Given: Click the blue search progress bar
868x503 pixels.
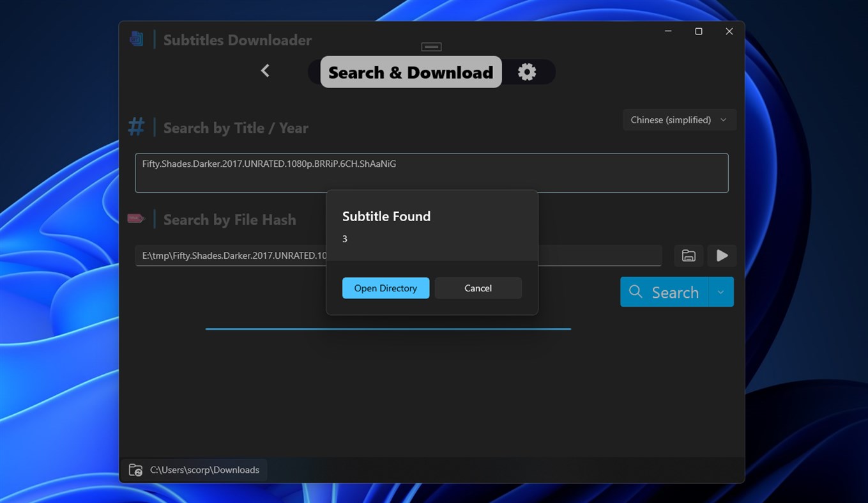Looking at the screenshot, I should click(388, 328).
